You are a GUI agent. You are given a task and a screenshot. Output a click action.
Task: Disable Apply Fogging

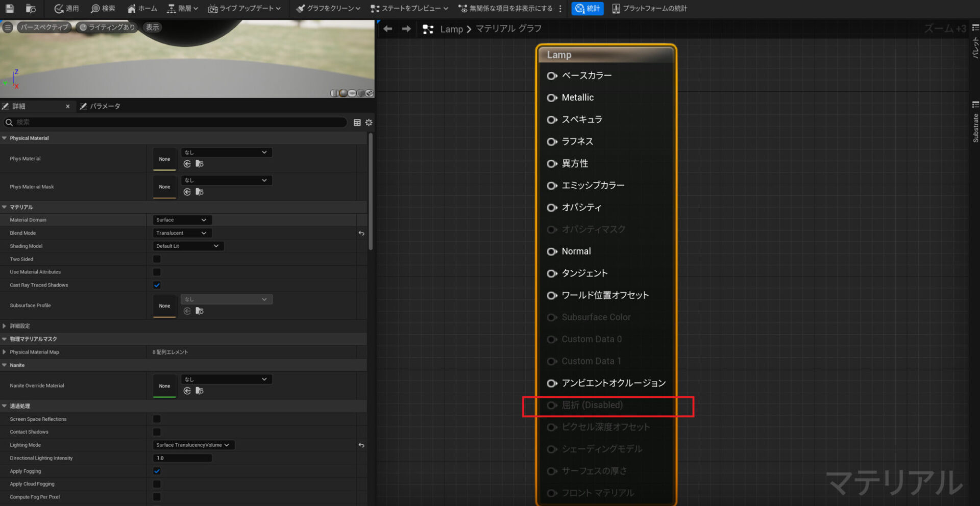(x=157, y=471)
